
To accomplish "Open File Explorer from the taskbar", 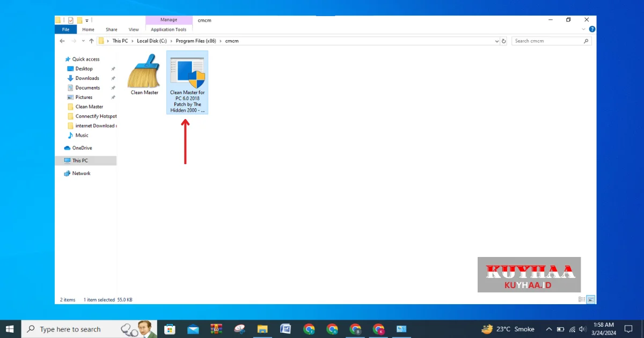I will click(262, 329).
